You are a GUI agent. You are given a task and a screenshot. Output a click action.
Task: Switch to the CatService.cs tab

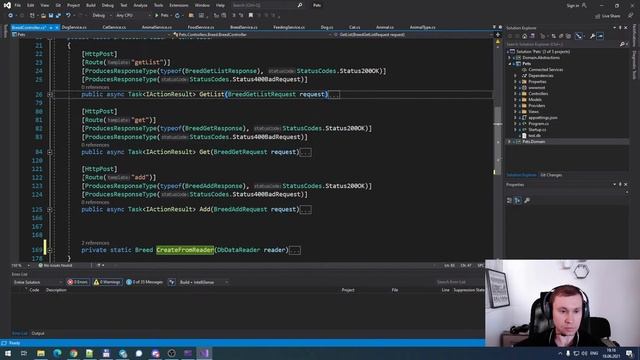[x=114, y=27]
